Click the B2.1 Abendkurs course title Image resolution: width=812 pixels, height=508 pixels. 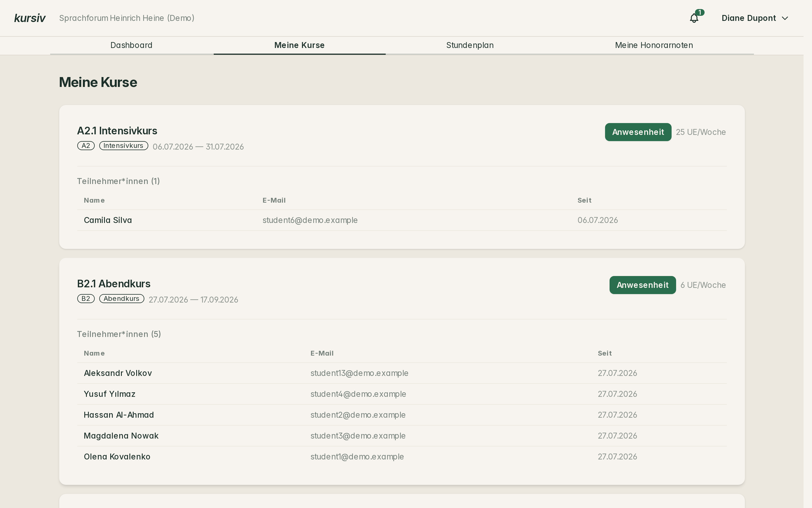[x=114, y=284]
